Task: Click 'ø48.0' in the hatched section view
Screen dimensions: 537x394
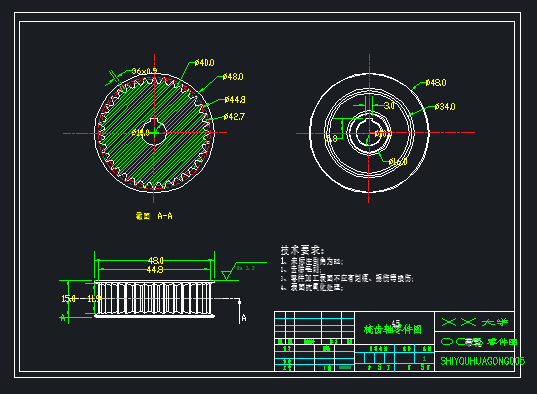Action: [233, 77]
